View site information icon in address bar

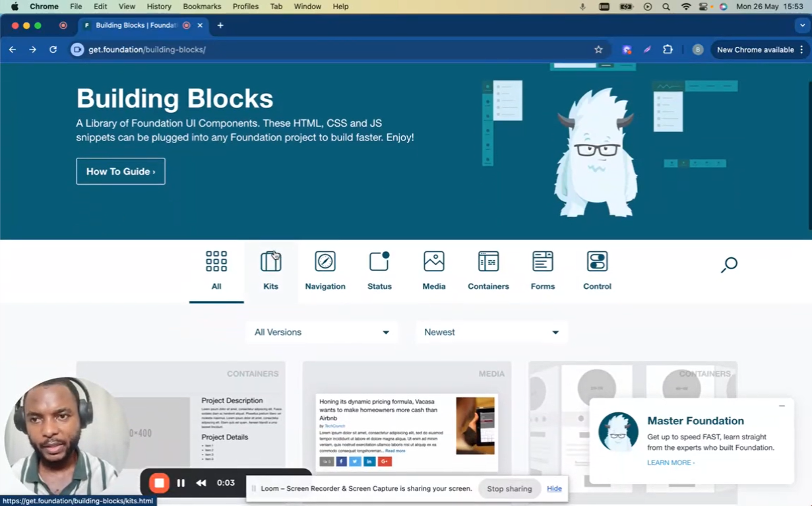pyautogui.click(x=77, y=49)
